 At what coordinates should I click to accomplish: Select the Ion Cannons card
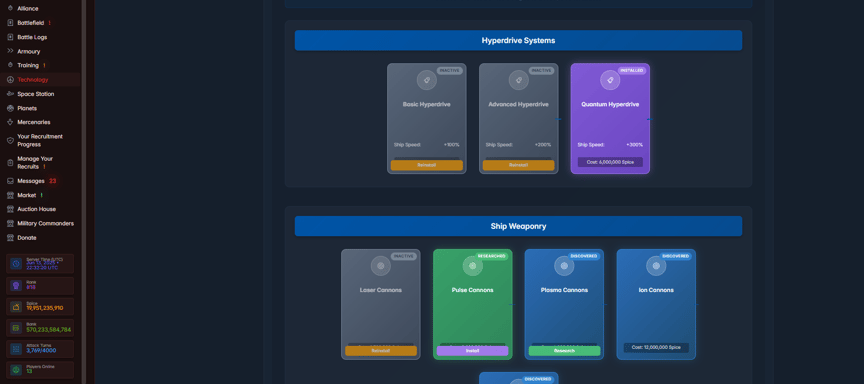656,305
